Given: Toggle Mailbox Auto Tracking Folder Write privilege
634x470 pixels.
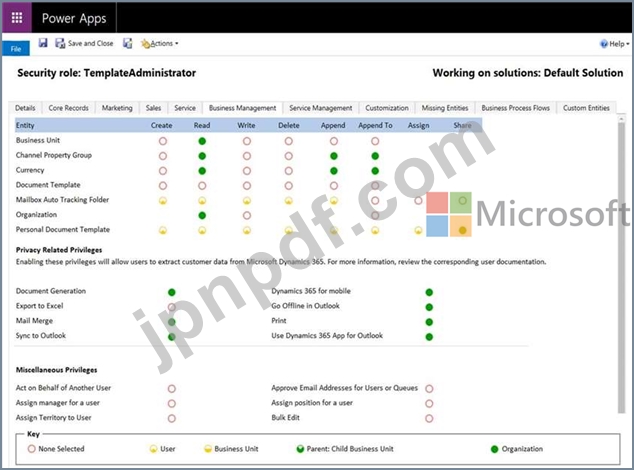Looking at the screenshot, I should (x=247, y=201).
